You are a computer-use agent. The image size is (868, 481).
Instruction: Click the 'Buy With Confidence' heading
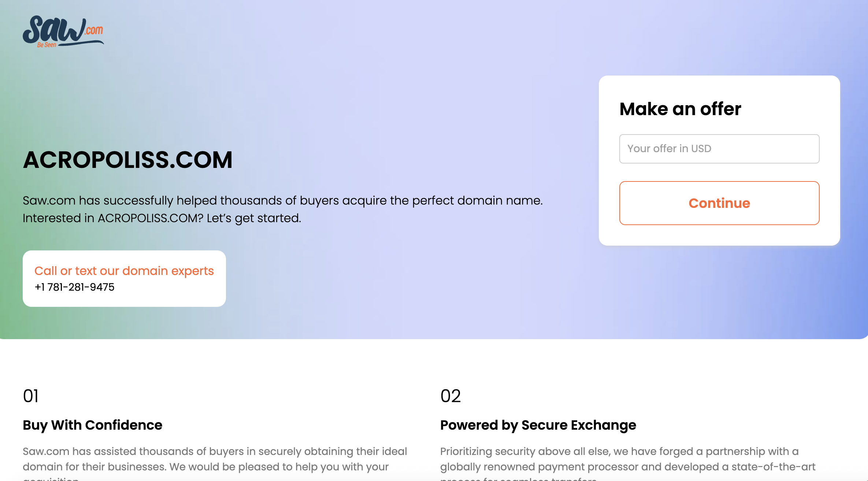[92, 425]
